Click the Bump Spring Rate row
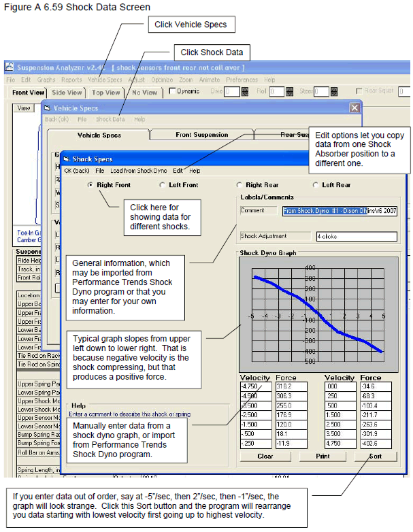Image resolution: width=413 pixels, height=532 pixels. coord(39,435)
